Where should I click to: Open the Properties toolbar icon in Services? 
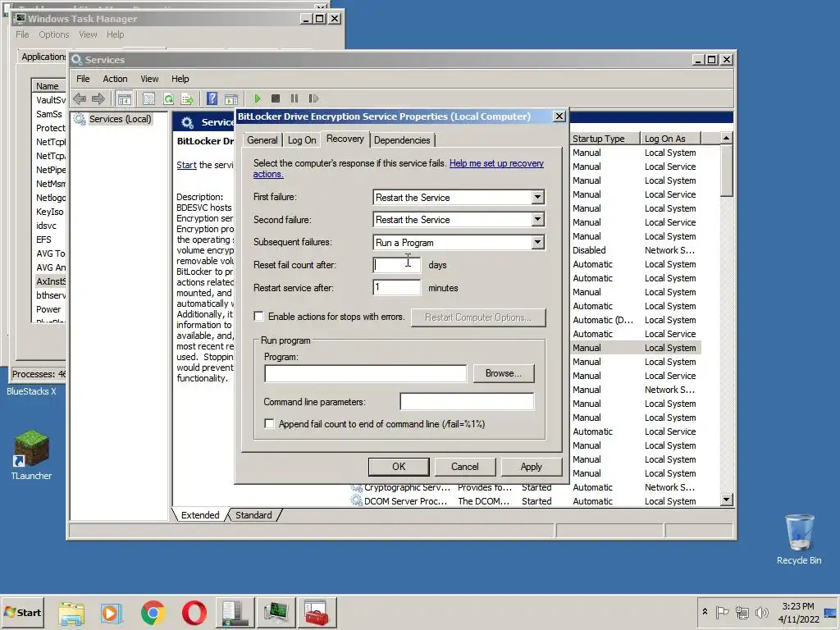(149, 98)
